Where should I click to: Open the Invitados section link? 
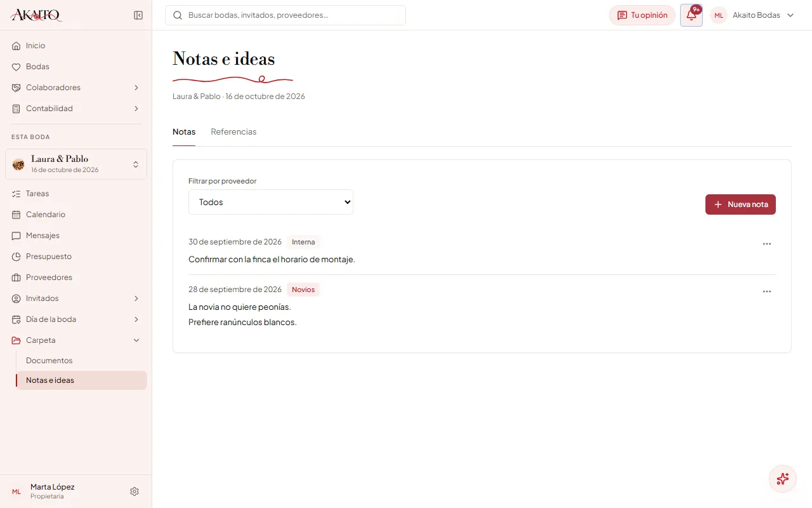coord(43,298)
